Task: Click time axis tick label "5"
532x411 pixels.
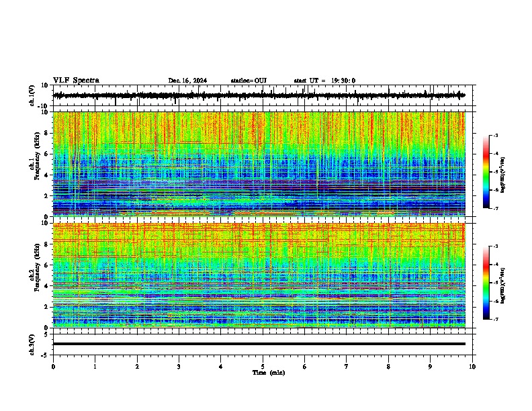Action: pyautogui.click(x=263, y=367)
